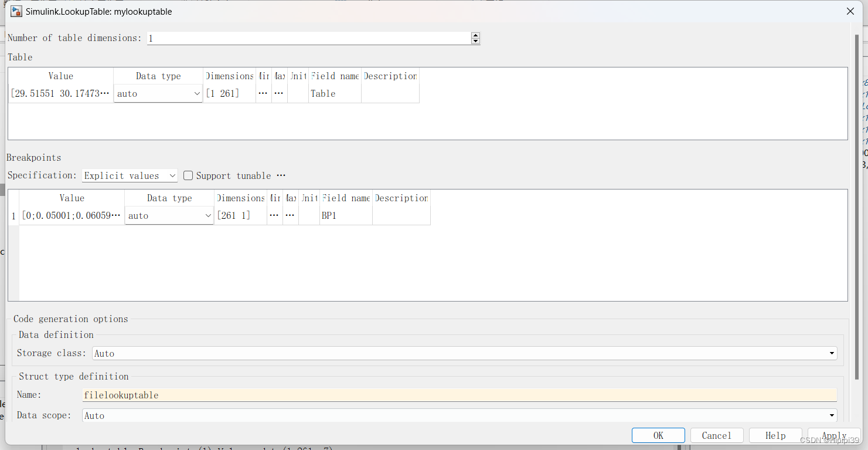Open the Data type dropdown for breakpoint BP1
Viewport: 868px width, 450px height.
tap(209, 215)
